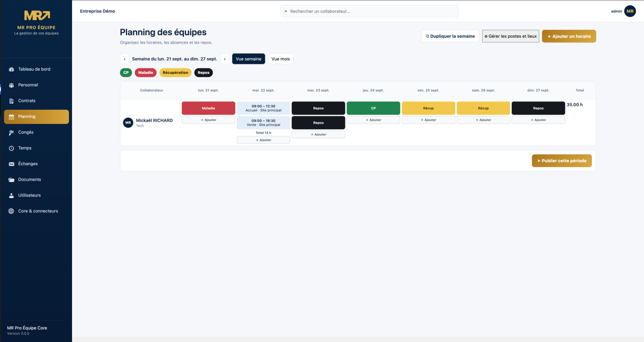Click the Documents folder icon
Viewport: 644px width, 342px height.
11,179
